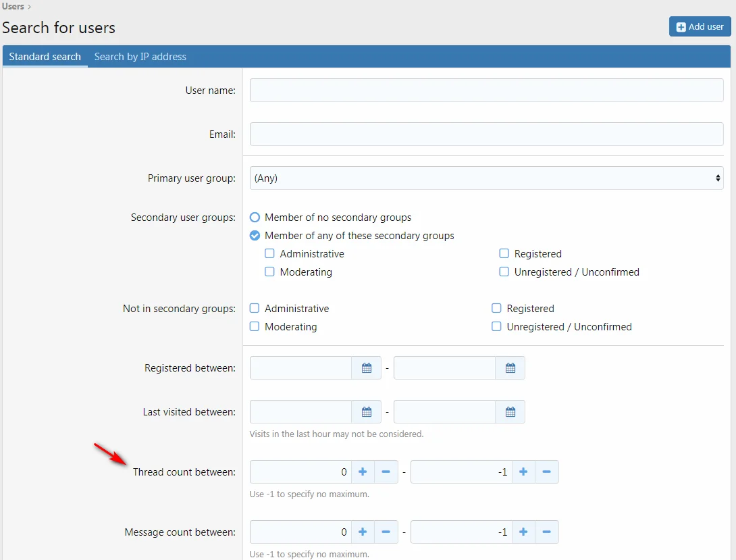Viewport: 736px width, 560px height.
Task: Decrease Thread count minimum with minus
Action: coord(386,472)
